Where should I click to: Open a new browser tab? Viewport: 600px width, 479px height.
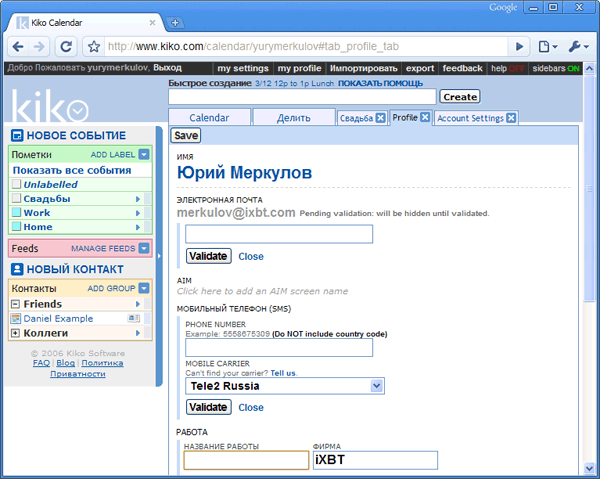pyautogui.click(x=175, y=23)
